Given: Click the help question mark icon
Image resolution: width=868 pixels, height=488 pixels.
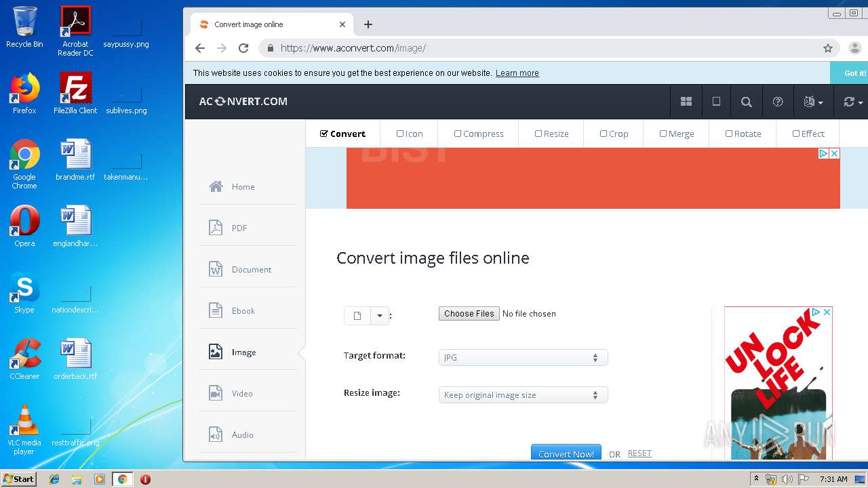Looking at the screenshot, I should click(778, 102).
